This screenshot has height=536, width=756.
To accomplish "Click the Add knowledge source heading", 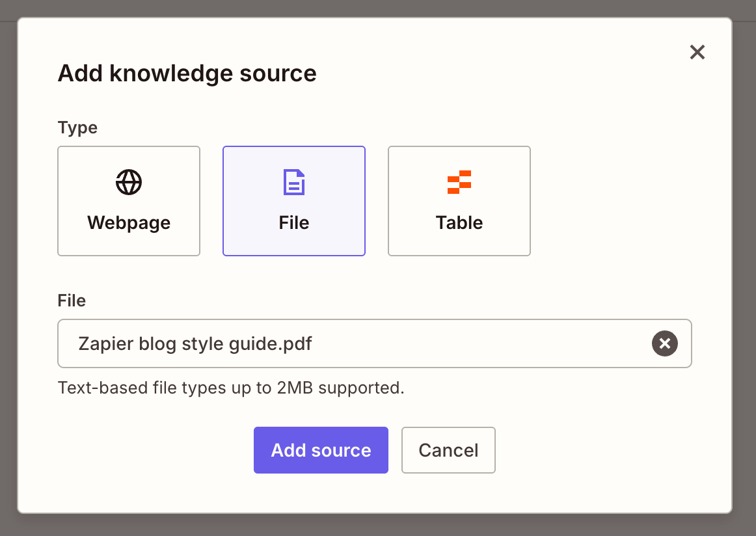I will pos(187,74).
